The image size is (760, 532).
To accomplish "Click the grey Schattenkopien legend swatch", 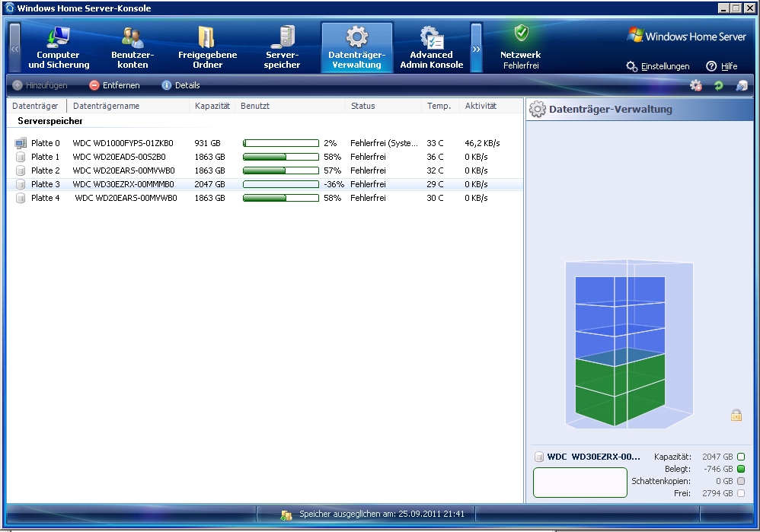I will [741, 481].
